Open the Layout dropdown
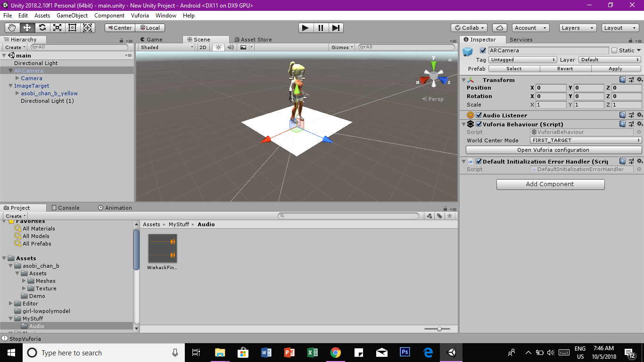Screen dimensions: 644x362 pyautogui.click(x=620, y=28)
